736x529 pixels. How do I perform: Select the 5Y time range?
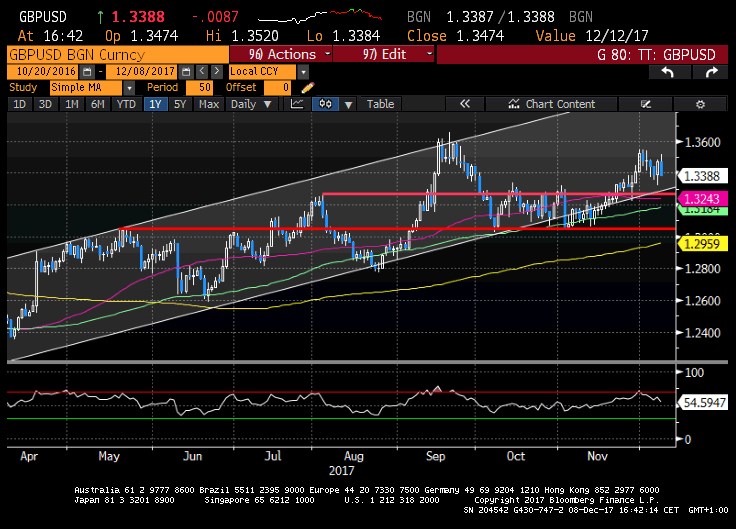pyautogui.click(x=179, y=104)
